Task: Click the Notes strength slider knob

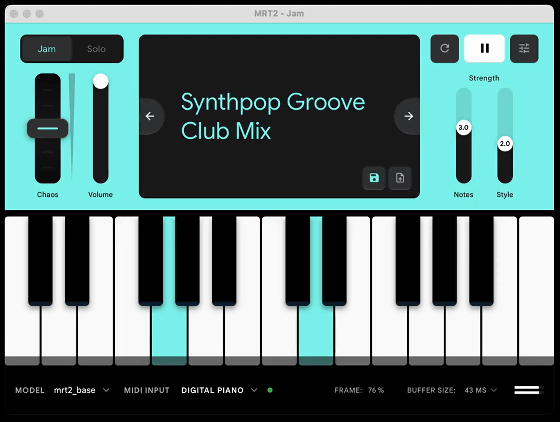Action: point(463,127)
